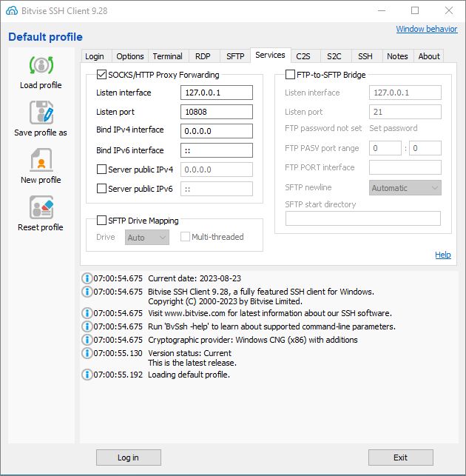This screenshot has width=466, height=476.
Task: Open the Help link
Action: click(x=443, y=255)
